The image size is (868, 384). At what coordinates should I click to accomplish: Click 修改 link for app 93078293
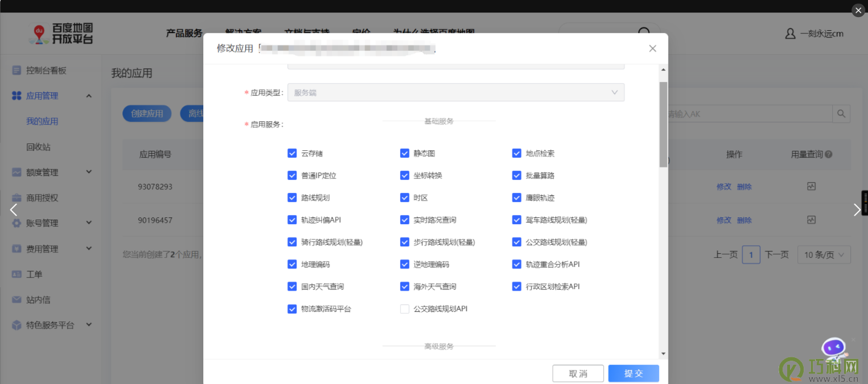(x=724, y=187)
